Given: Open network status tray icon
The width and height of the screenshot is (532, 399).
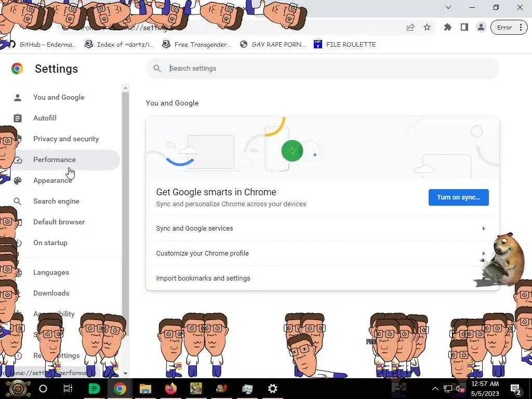Looking at the screenshot, I should click(448, 389).
